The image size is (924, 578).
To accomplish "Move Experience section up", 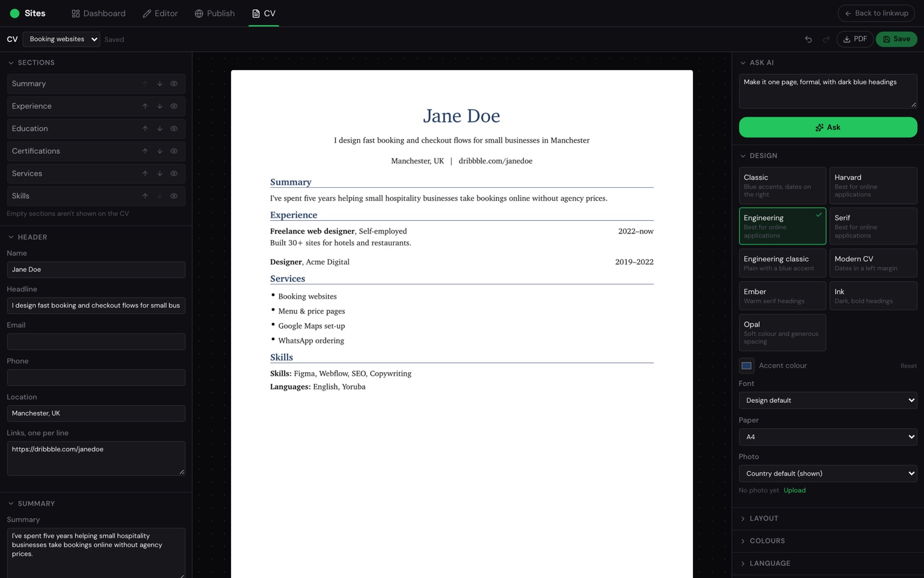I will click(x=145, y=106).
